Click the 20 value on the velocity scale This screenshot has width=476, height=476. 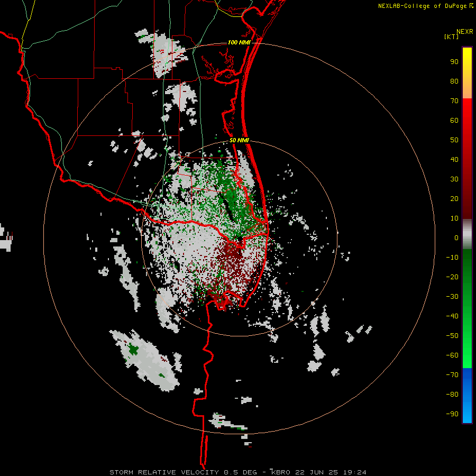pos(454,199)
